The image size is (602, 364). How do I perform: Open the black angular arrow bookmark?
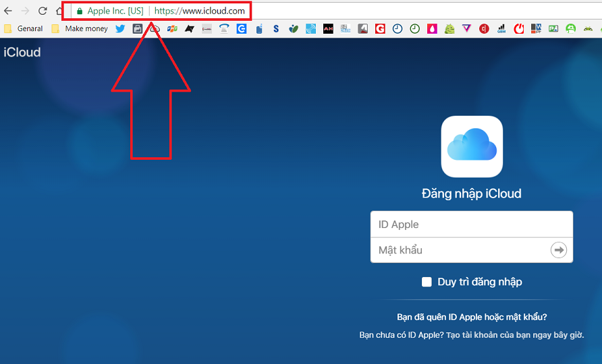[190, 28]
